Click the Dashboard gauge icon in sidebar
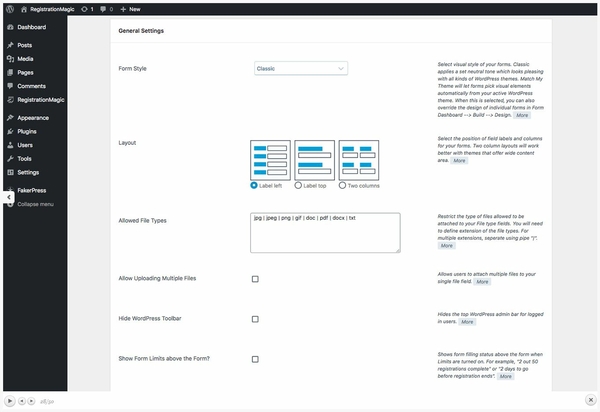 [10, 27]
